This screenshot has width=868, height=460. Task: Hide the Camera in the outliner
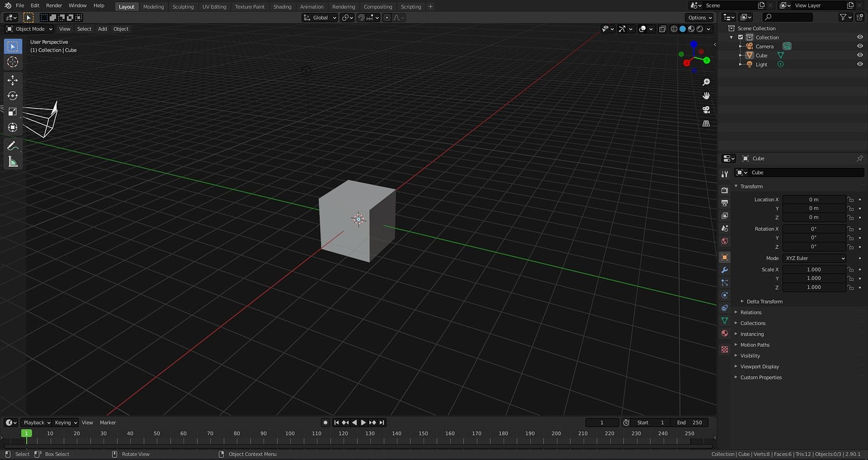click(x=860, y=46)
